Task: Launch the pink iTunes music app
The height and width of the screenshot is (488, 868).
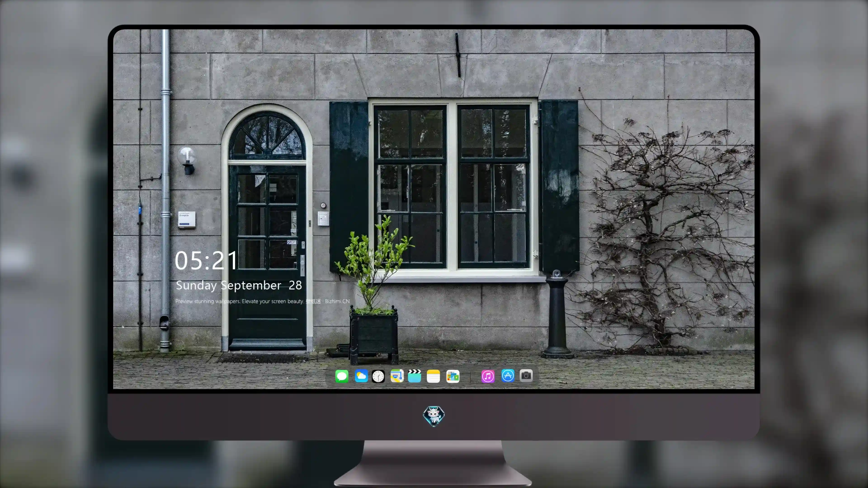Action: [488, 376]
